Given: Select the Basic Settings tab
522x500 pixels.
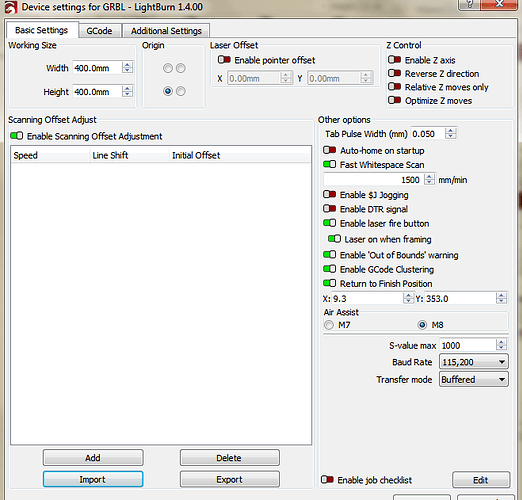Looking at the screenshot, I should click(42, 30).
